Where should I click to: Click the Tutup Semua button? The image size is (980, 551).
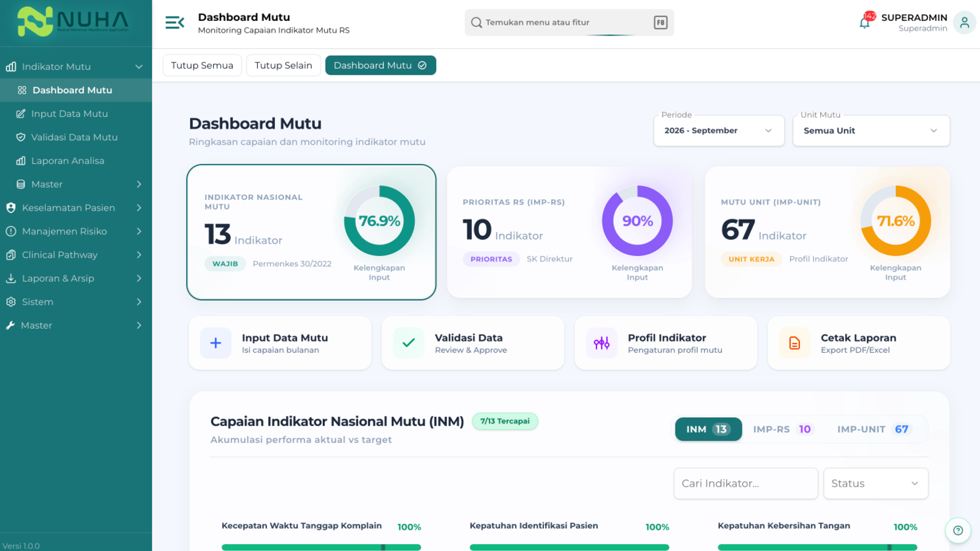pos(202,66)
